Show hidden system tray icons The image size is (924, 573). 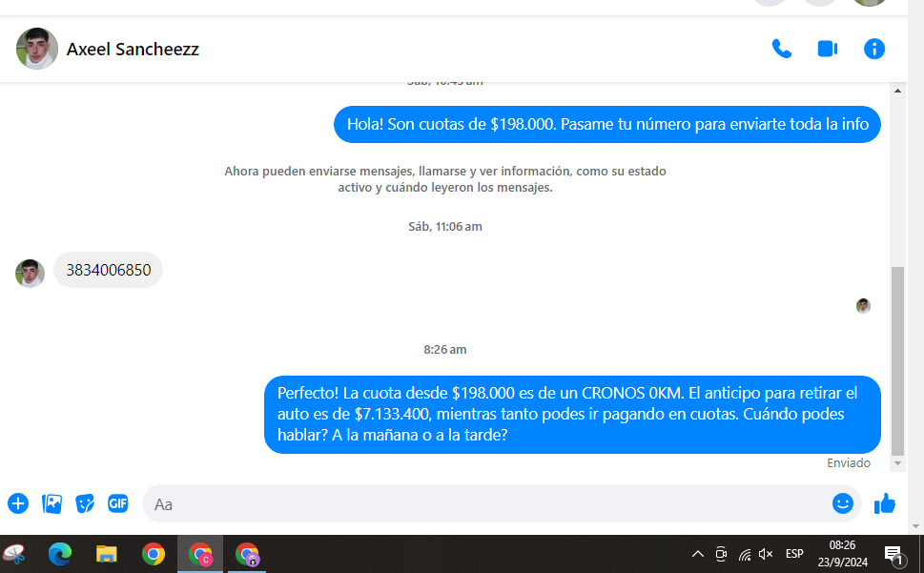tap(698, 554)
